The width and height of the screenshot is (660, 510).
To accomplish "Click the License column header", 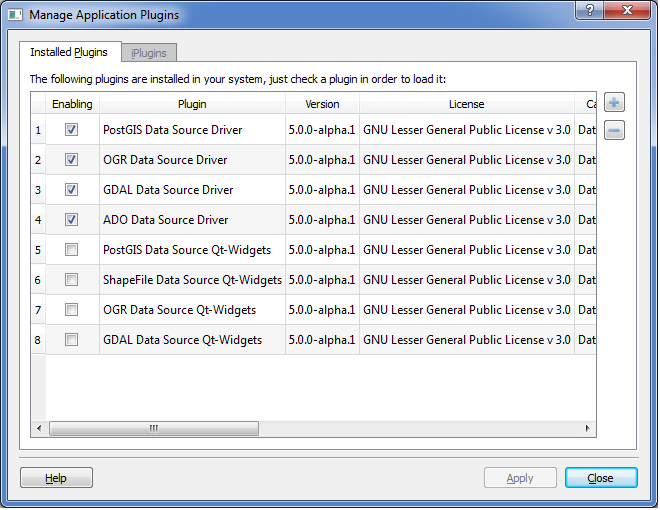I will [468, 104].
